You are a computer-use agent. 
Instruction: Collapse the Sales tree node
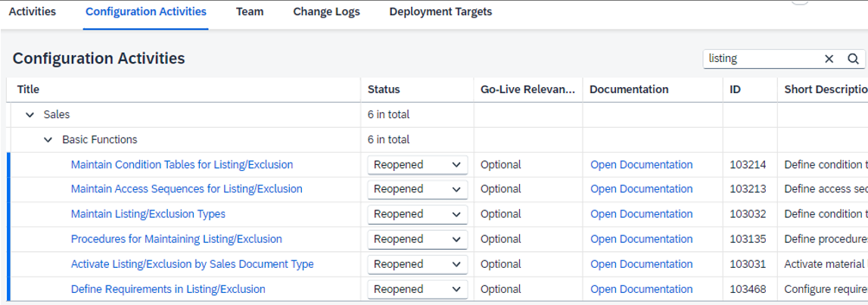click(x=30, y=114)
